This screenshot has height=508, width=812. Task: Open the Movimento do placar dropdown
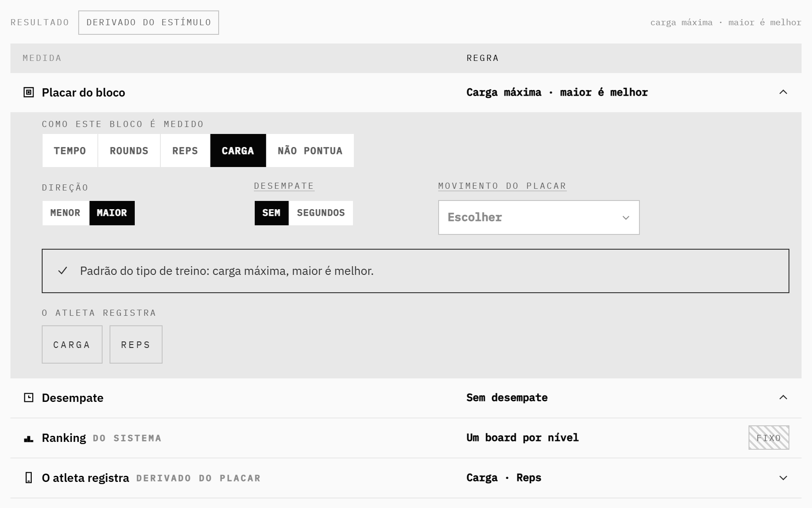pos(539,217)
